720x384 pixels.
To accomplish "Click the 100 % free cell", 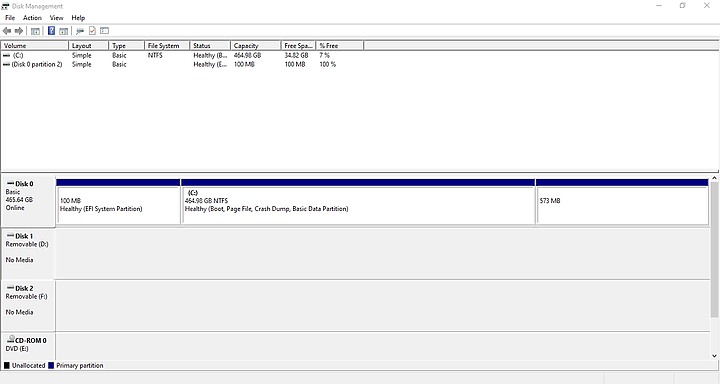I will pos(327,64).
